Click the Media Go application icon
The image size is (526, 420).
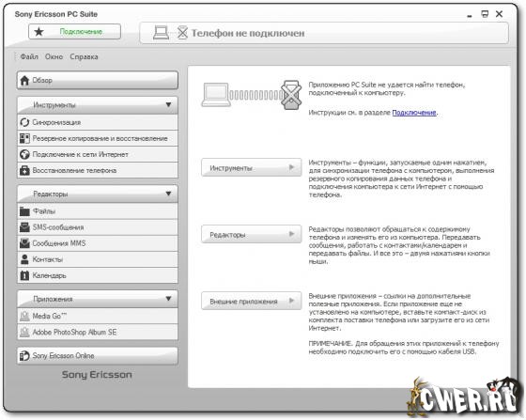coord(24,317)
